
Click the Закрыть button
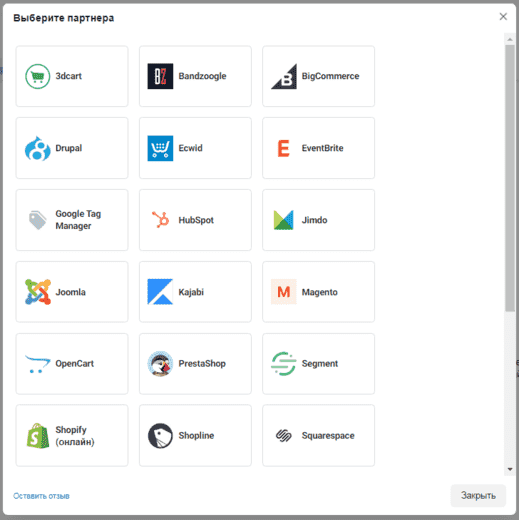coord(478,496)
